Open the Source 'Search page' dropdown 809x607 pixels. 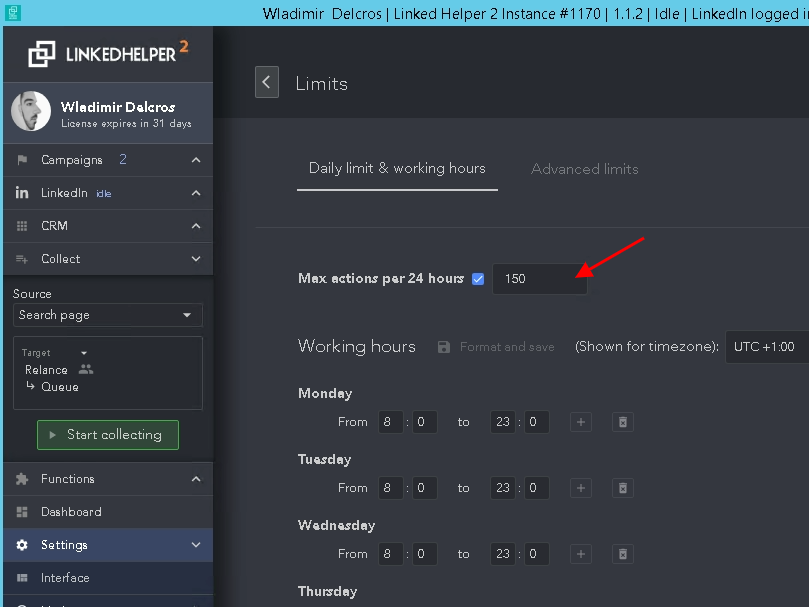click(108, 315)
